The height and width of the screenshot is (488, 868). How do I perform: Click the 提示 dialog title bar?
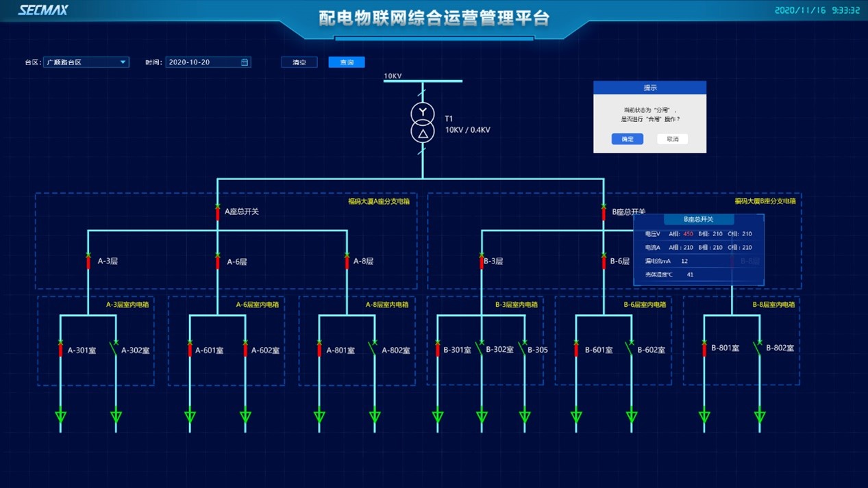pos(649,88)
